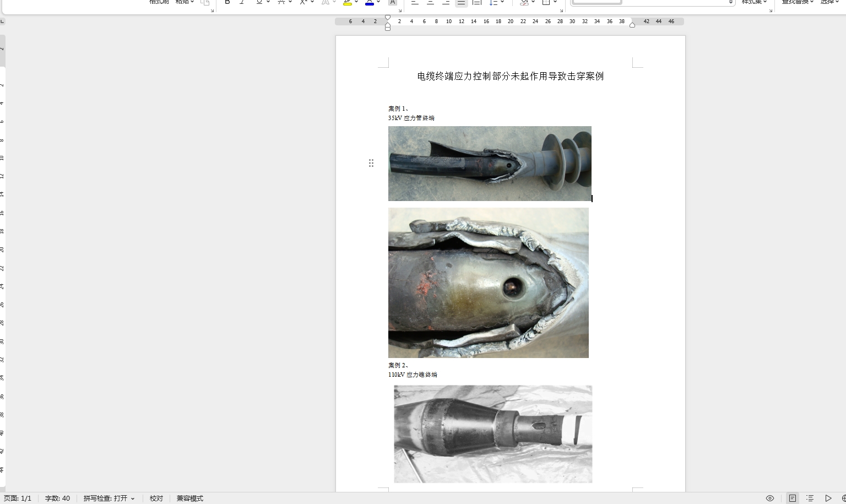Image resolution: width=846 pixels, height=504 pixels.
Task: Switch to outline view icon
Action: pos(810,498)
